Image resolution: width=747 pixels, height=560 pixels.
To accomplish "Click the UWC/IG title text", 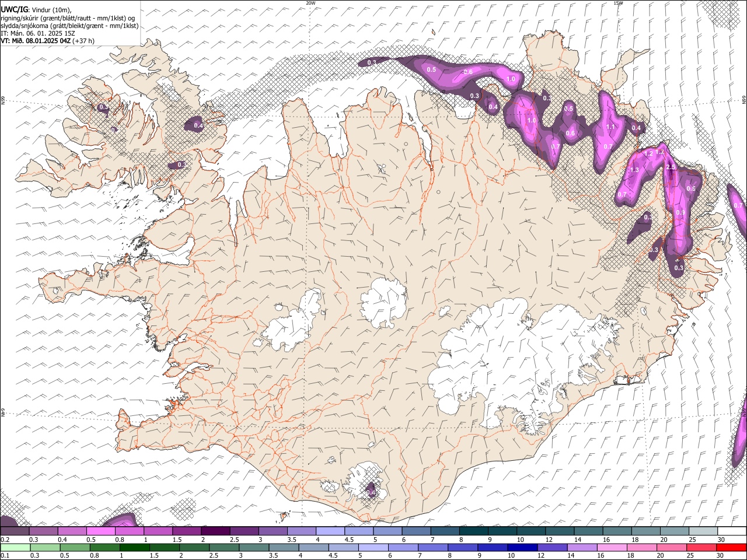I will [x=13, y=10].
